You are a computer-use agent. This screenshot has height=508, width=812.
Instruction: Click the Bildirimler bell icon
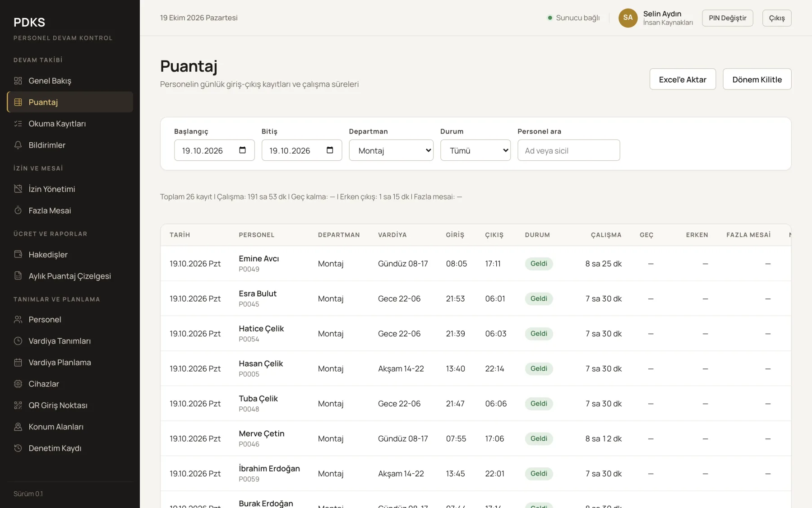pyautogui.click(x=18, y=145)
